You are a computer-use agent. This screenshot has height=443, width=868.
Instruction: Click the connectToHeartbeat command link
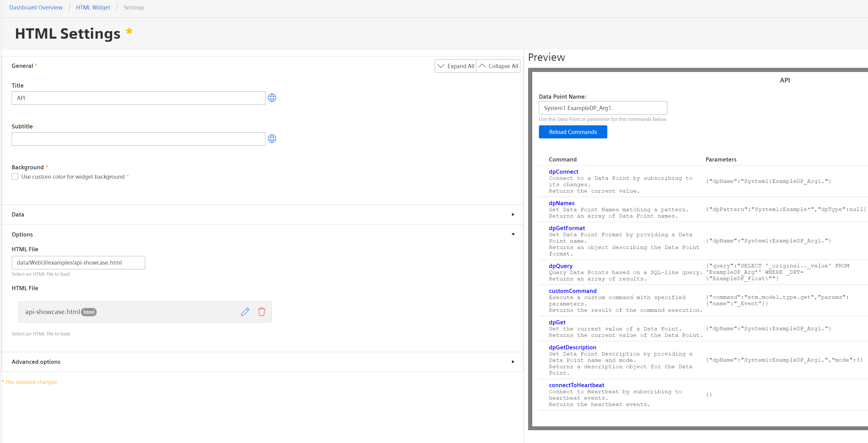(576, 385)
